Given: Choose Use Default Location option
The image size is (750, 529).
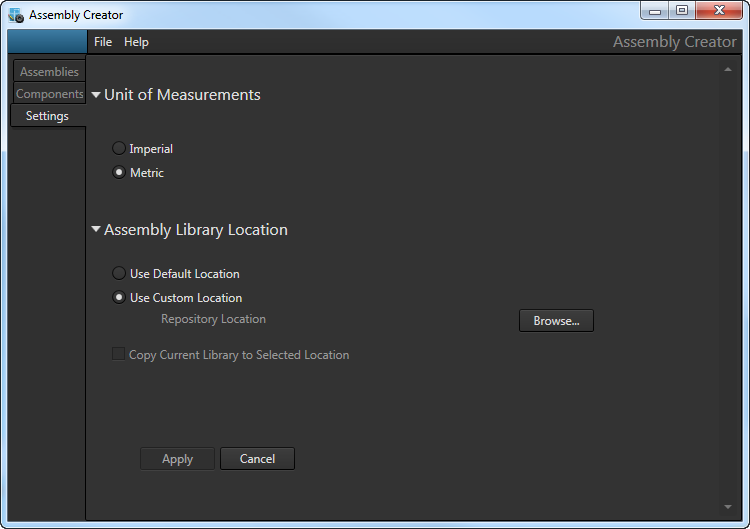Looking at the screenshot, I should [120, 274].
